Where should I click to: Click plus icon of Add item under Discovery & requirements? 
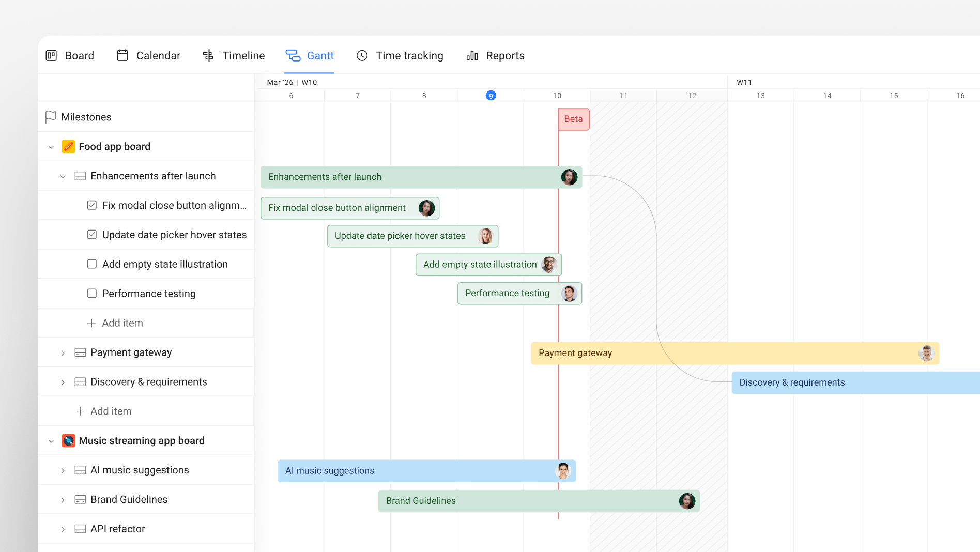click(x=80, y=411)
